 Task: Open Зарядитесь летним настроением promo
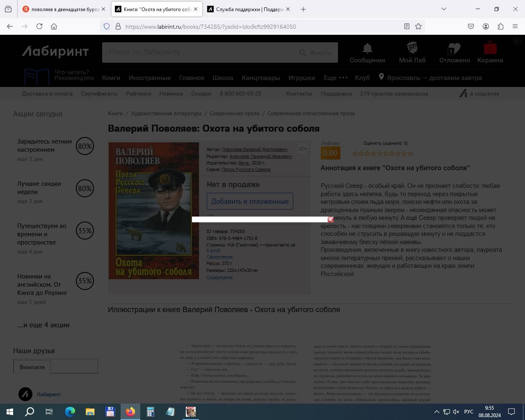(x=44, y=146)
